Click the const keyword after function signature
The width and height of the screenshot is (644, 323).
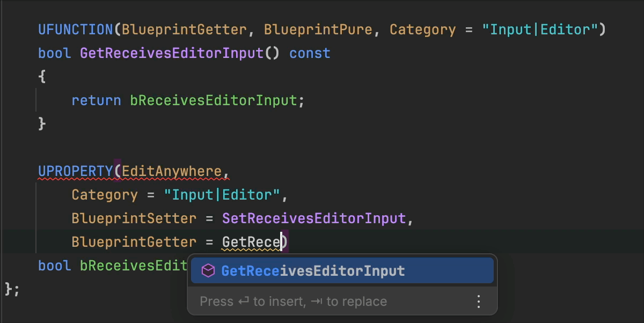pos(310,53)
